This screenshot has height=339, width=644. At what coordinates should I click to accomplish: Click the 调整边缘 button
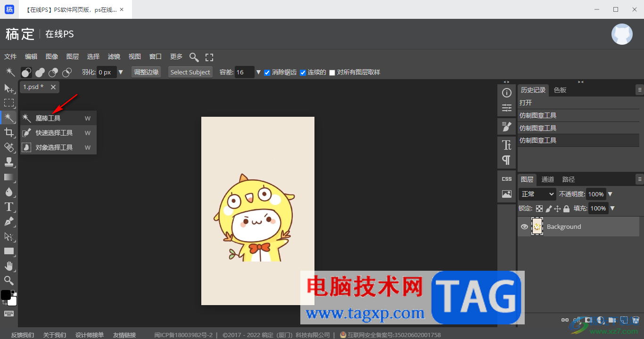[x=146, y=72]
